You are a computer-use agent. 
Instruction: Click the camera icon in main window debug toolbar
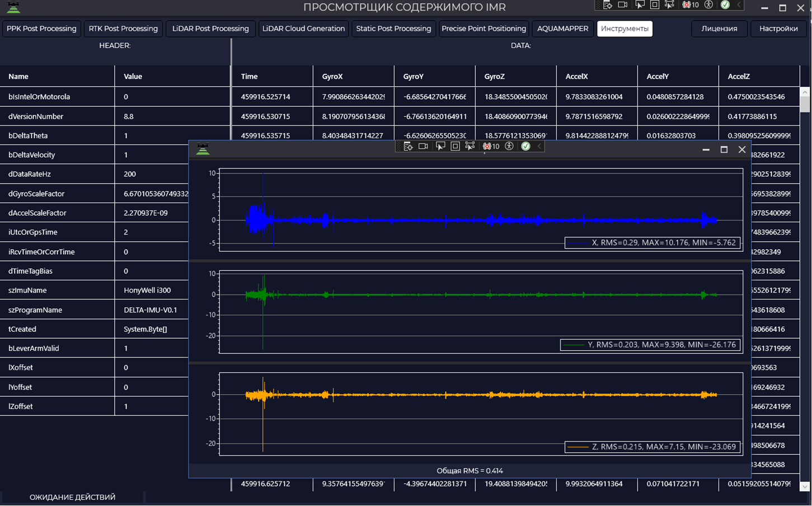pyautogui.click(x=623, y=5)
